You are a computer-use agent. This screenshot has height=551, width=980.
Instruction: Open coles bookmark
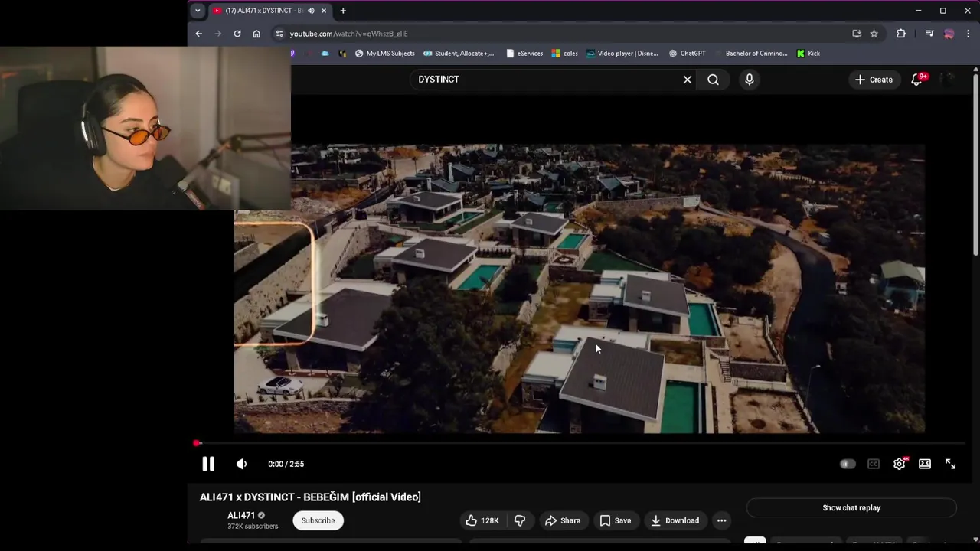tap(565, 54)
